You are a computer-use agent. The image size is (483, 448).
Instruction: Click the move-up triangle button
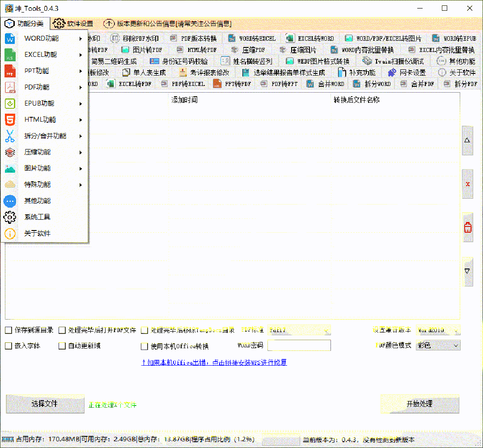point(467,140)
